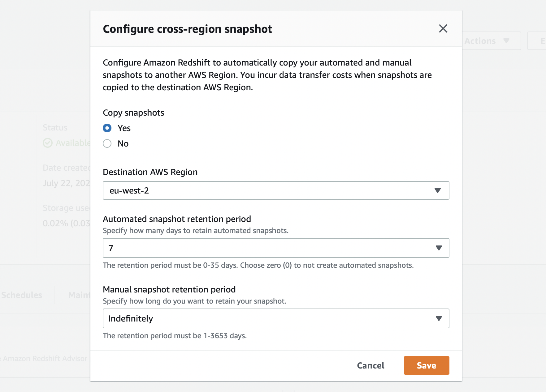Click the Amazon Redshift Advisor link

pos(45,359)
